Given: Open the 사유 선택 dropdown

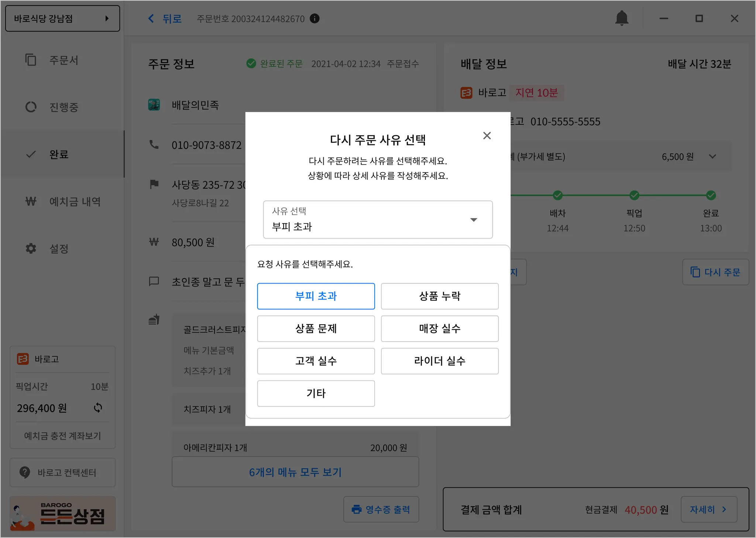Looking at the screenshot, I should click(x=378, y=220).
